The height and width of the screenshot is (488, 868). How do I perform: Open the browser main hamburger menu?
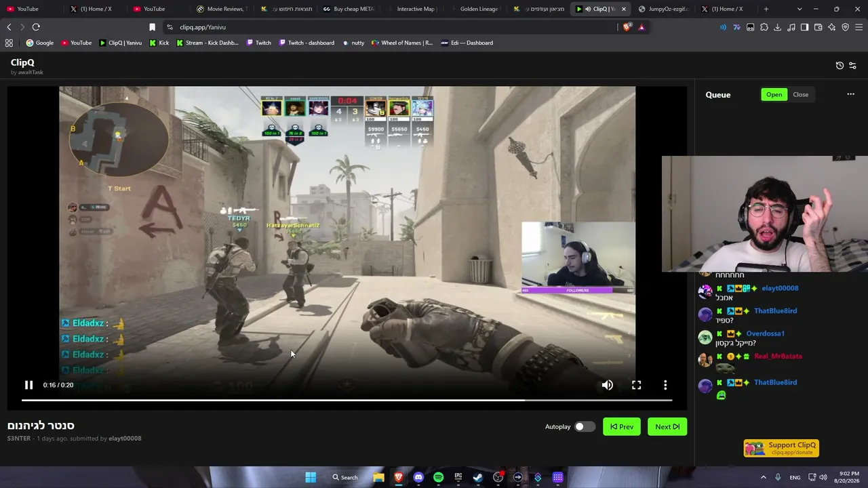[x=859, y=27]
